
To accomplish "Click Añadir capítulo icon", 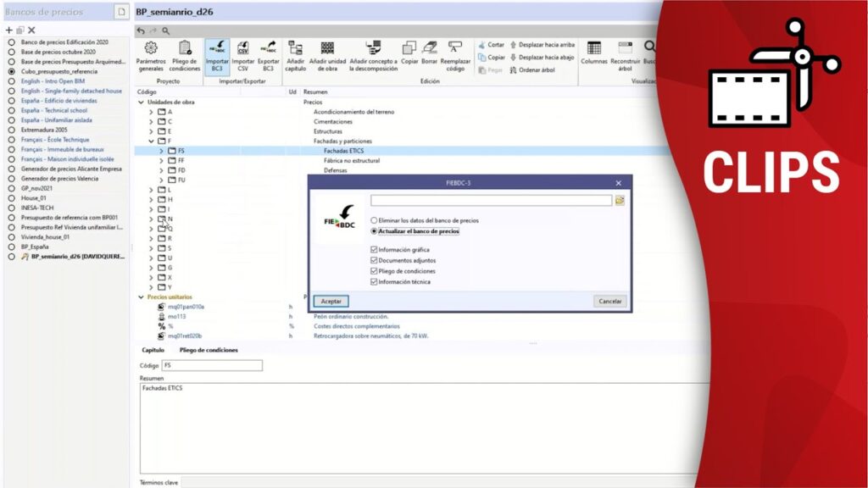I will coord(295,49).
